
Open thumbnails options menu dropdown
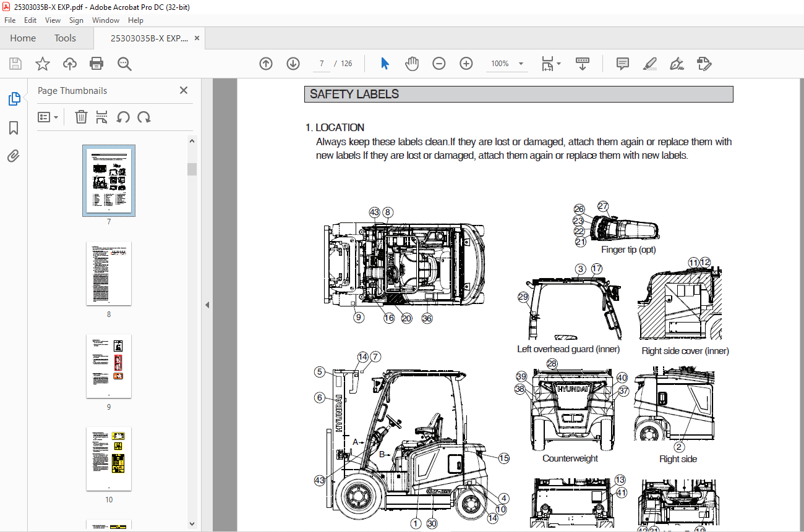point(48,117)
